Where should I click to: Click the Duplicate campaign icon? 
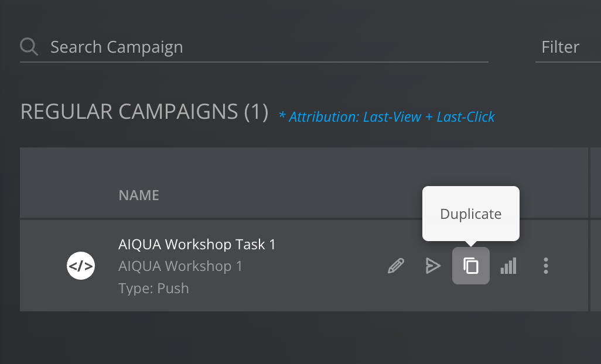click(471, 265)
